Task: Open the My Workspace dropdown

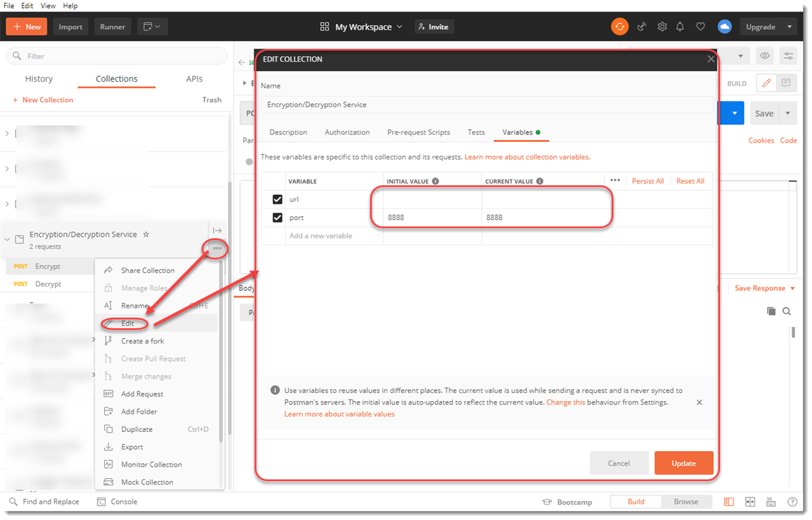Action: pyautogui.click(x=361, y=27)
